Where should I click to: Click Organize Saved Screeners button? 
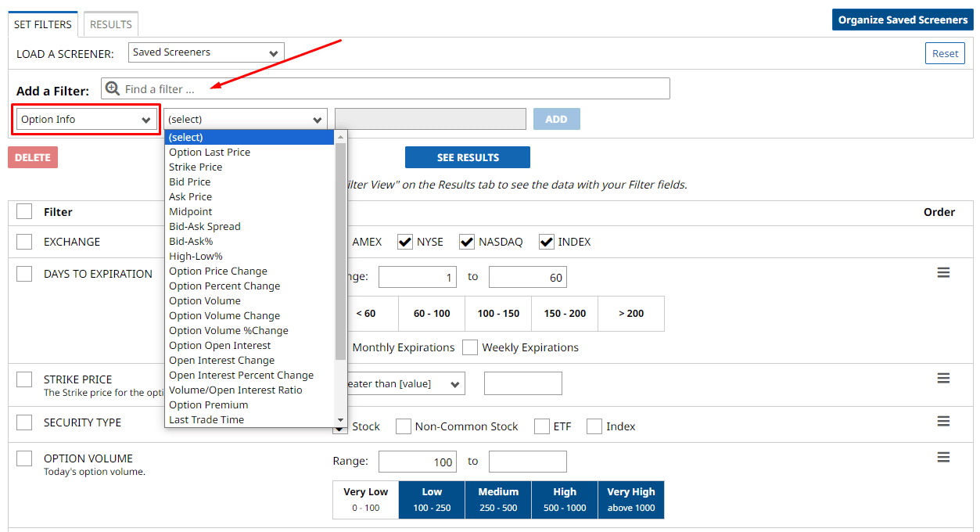tap(903, 20)
